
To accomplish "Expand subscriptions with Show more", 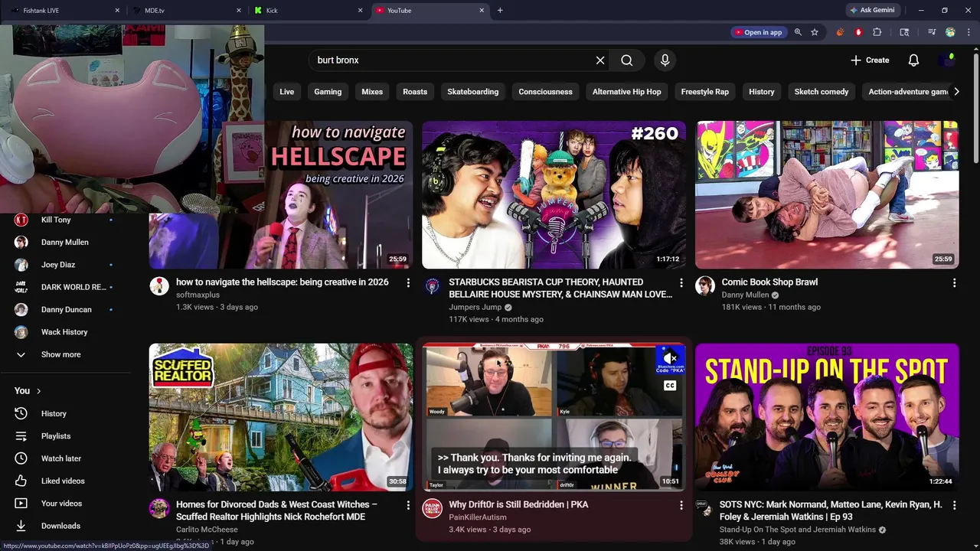I will pyautogui.click(x=66, y=354).
